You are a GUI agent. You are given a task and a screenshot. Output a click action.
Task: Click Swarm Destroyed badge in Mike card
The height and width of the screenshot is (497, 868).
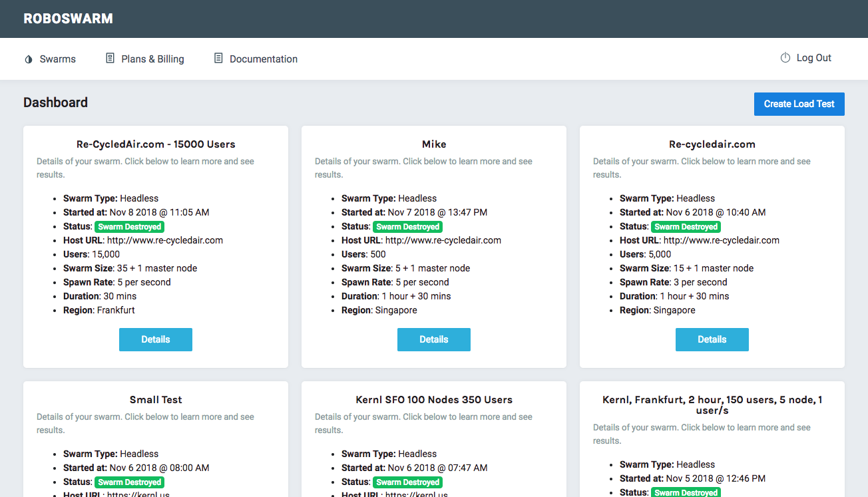point(408,227)
